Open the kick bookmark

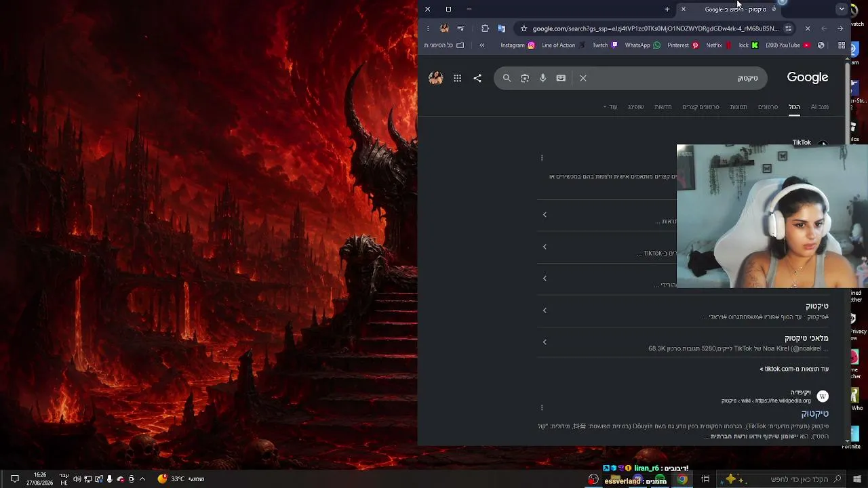pos(749,45)
